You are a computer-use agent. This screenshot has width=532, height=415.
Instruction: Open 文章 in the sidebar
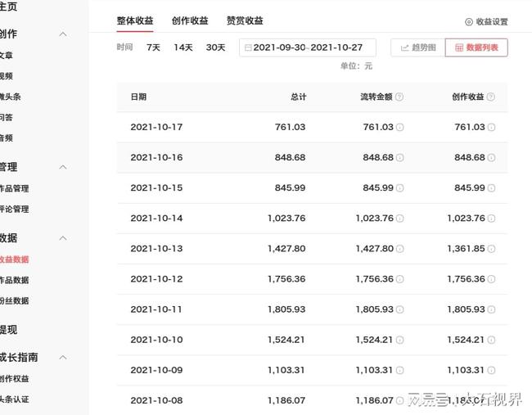point(6,56)
